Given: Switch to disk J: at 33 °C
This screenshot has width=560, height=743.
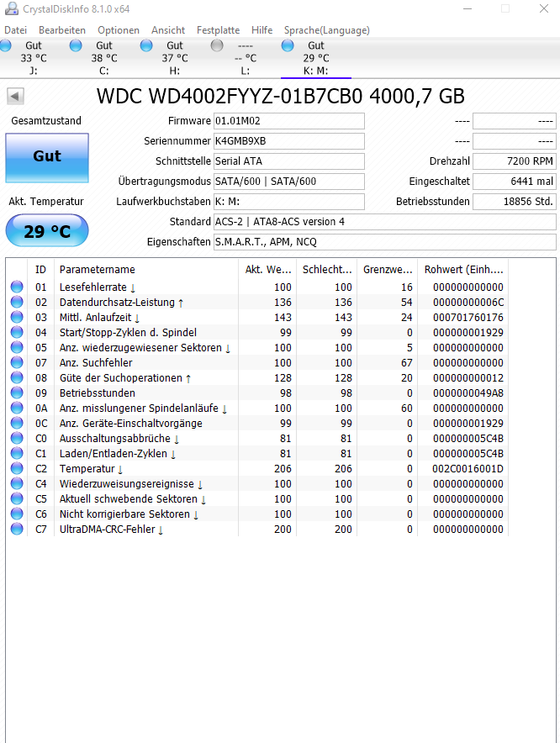Looking at the screenshot, I should 33,58.
